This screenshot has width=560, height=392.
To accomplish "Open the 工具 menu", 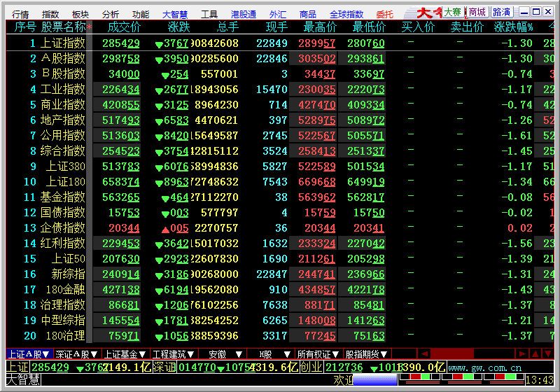I will [x=209, y=14].
